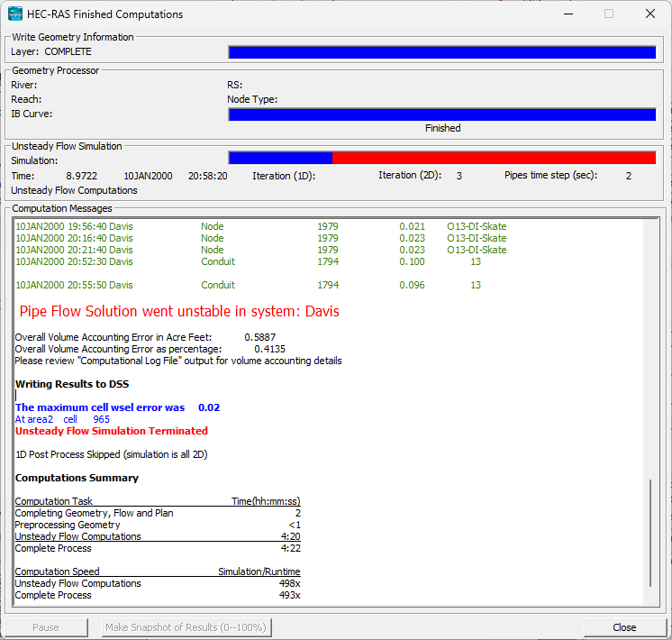Click the 'Computation Task' table header
Image resolution: width=672 pixels, height=640 pixels.
(53, 501)
